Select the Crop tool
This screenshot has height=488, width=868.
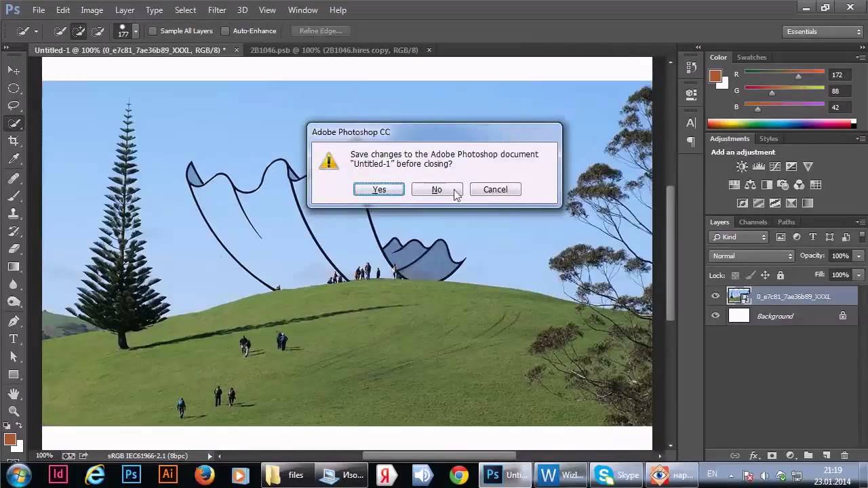(x=14, y=141)
